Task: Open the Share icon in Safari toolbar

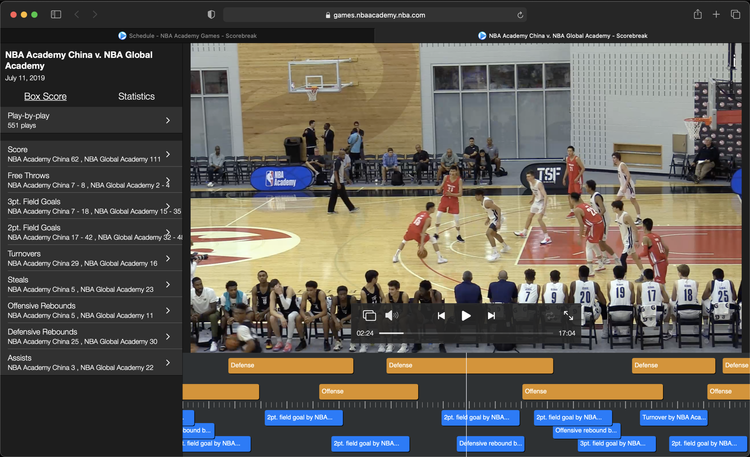Action: [698, 14]
